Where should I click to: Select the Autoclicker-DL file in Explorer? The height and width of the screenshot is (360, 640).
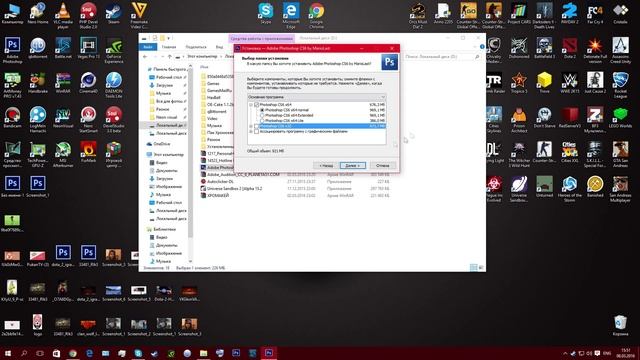coord(217,181)
